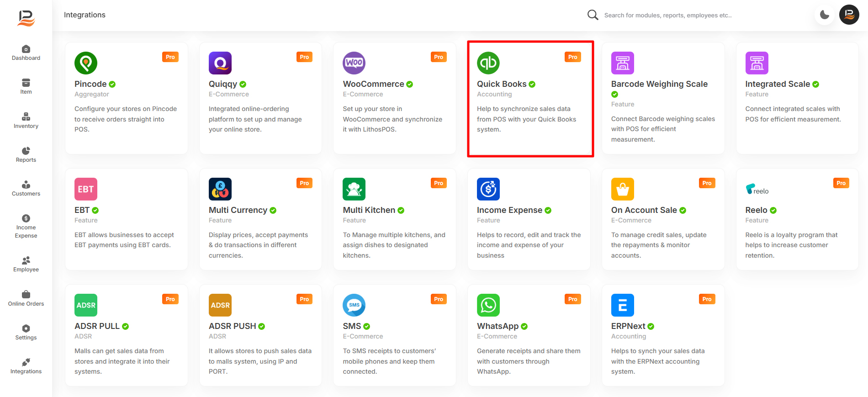Image resolution: width=868 pixels, height=397 pixels.
Task: Click the Pro badge on Quick Books card
Action: coord(573,57)
